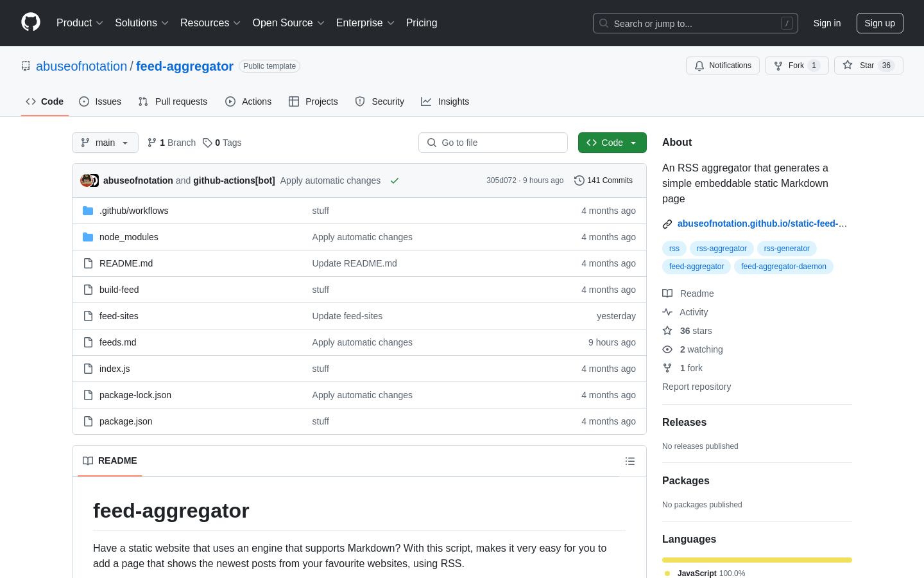Switch to the Projects tab
The image size is (924, 578).
(313, 101)
